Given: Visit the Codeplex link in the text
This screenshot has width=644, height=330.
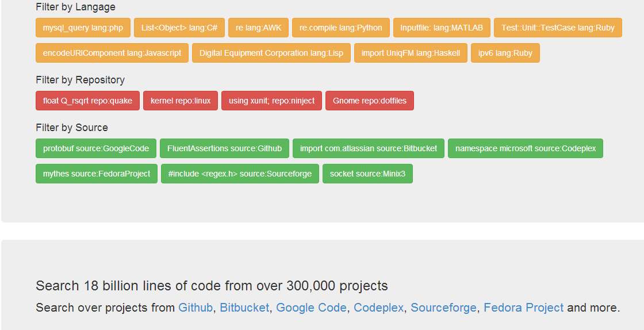Looking at the screenshot, I should [379, 308].
